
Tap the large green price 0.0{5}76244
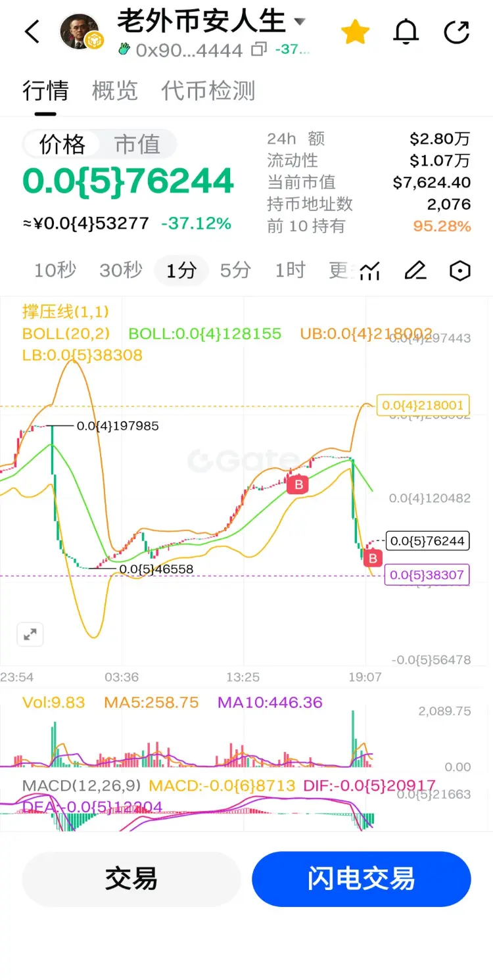coord(128,181)
